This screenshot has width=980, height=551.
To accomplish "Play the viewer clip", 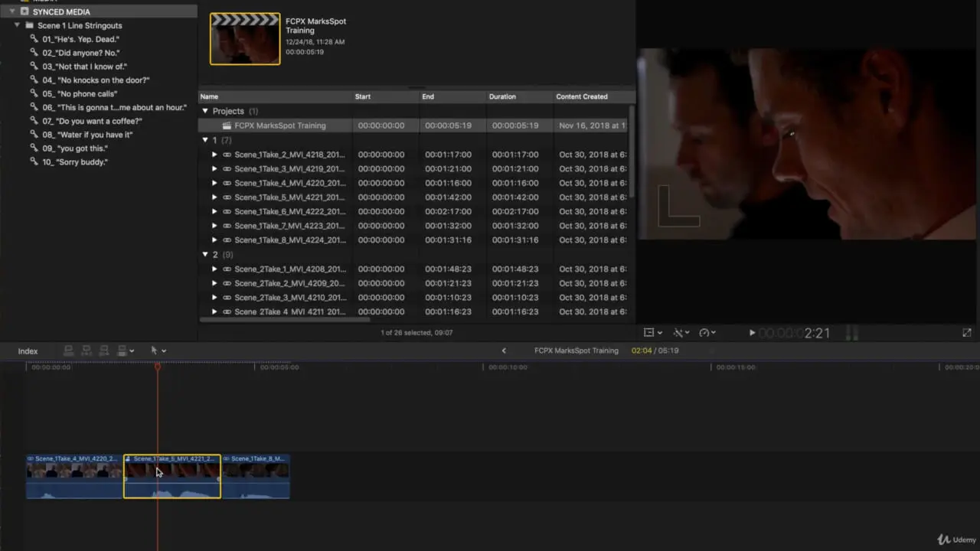I will pos(752,333).
